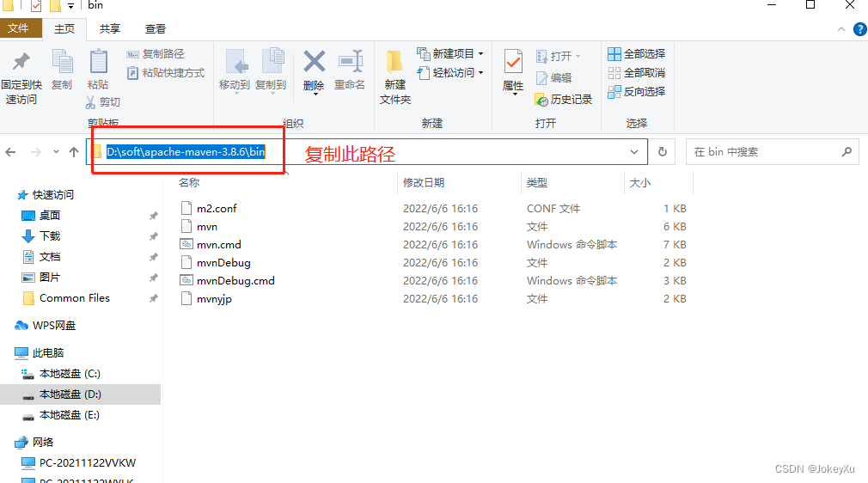Click the Forward navigation arrow
Screen dimensions: 868x483
coord(36,152)
